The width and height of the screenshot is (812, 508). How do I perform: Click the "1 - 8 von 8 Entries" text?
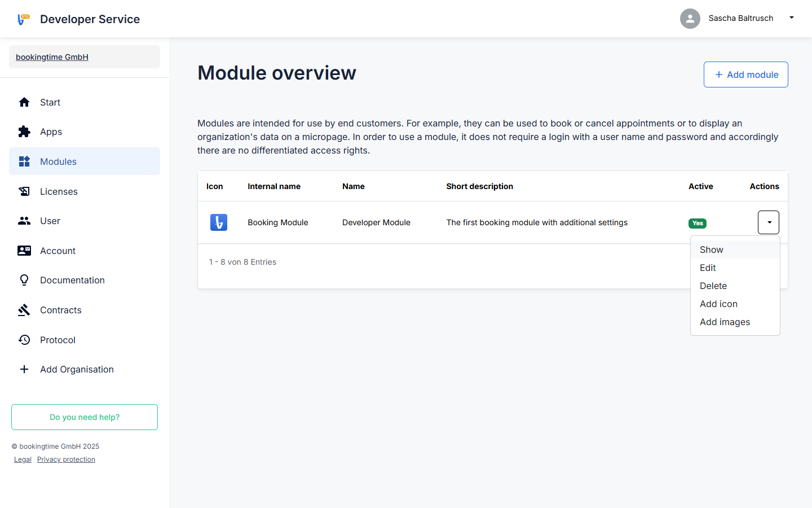click(242, 262)
